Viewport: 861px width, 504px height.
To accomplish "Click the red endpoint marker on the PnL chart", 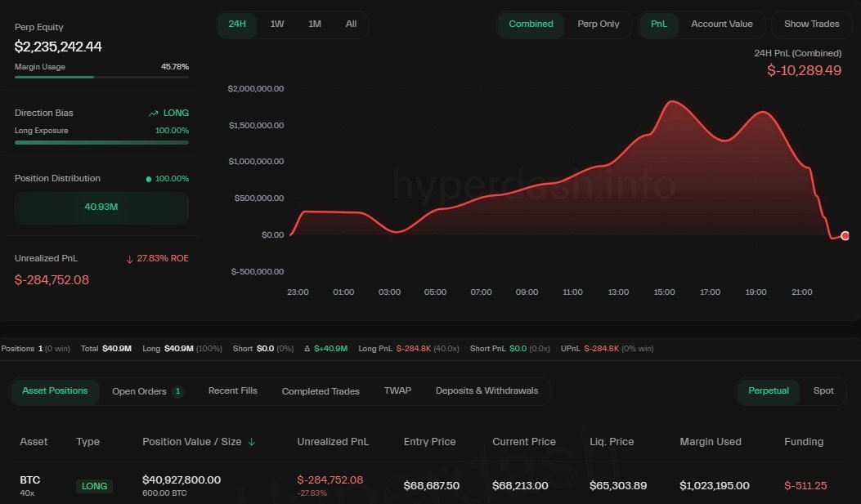I will [845, 235].
